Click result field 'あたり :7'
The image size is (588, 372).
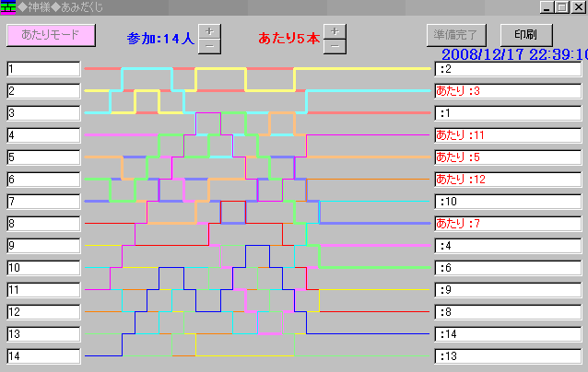tap(508, 224)
